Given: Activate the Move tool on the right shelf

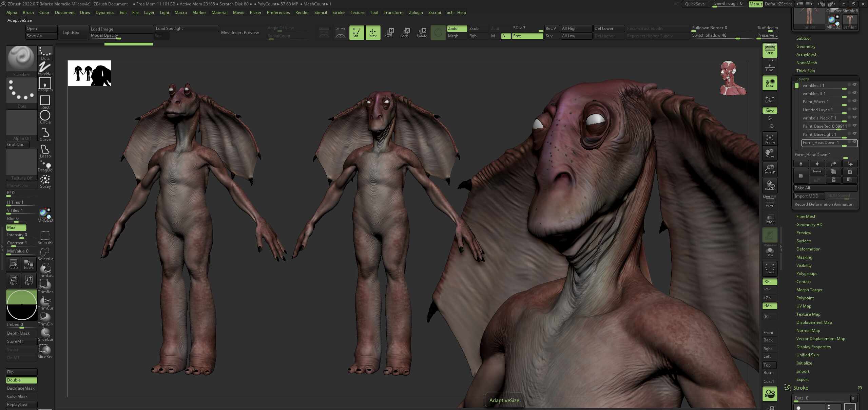Looking at the screenshot, I should 769,153.
